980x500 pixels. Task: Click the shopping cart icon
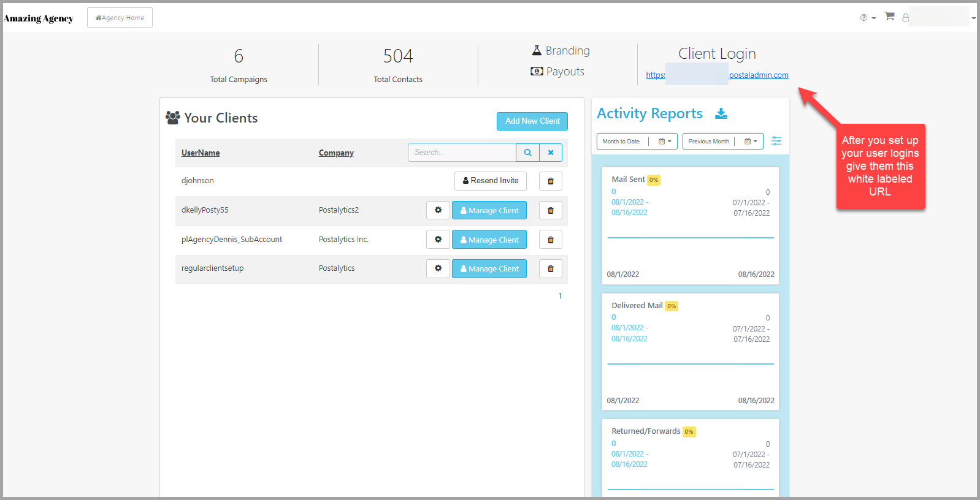(x=889, y=17)
